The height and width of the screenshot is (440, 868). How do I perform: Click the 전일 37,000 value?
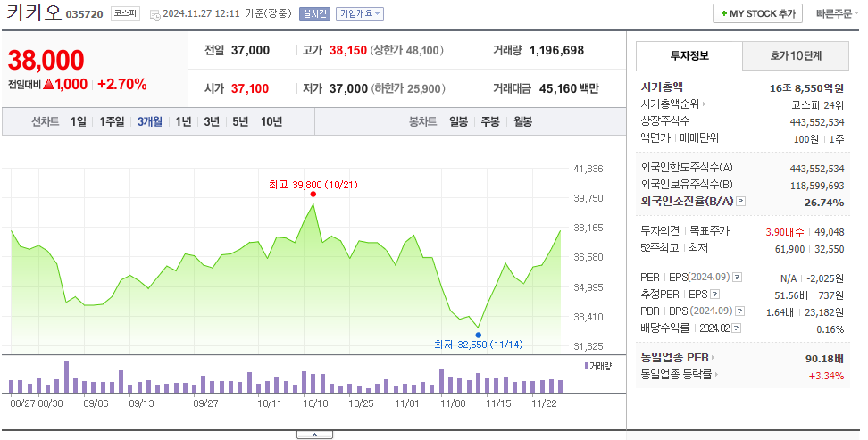click(x=250, y=50)
